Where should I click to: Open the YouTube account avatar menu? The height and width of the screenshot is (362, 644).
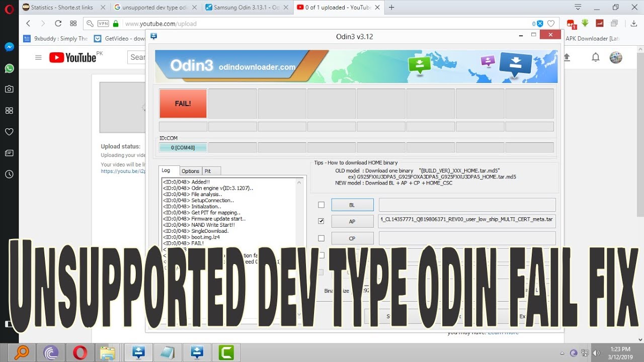[x=616, y=57]
